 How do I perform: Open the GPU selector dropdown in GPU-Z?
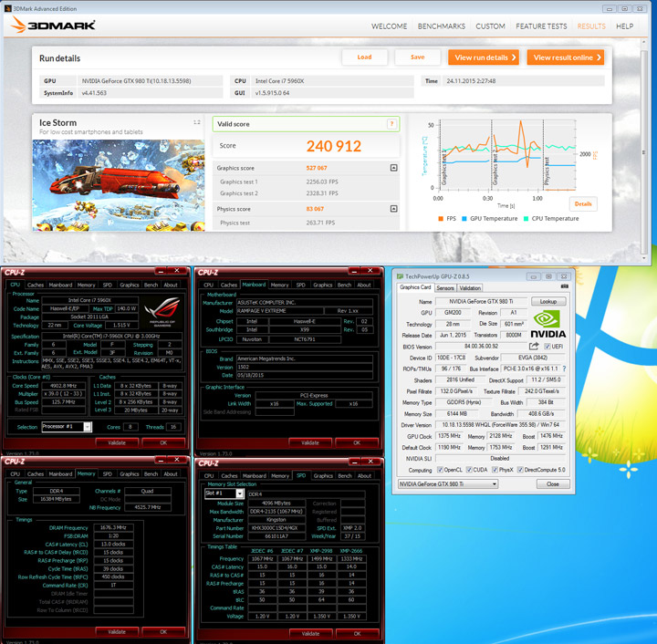(447, 484)
